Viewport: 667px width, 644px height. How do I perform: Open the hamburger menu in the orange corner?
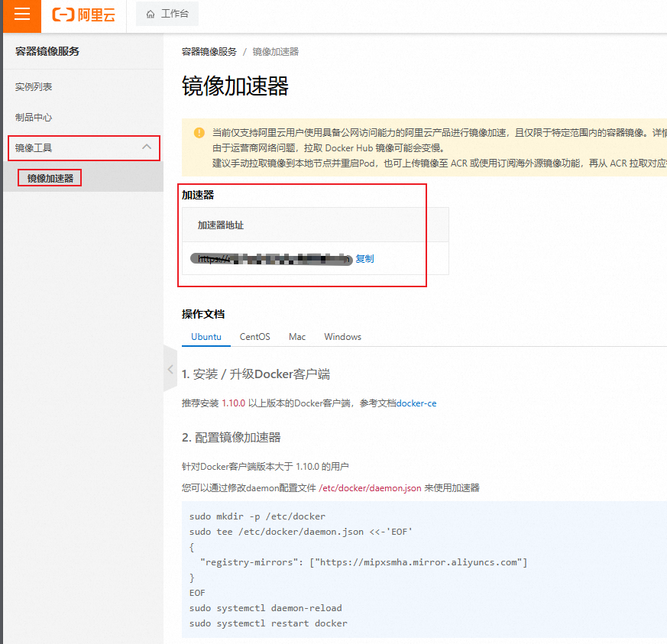21,14
